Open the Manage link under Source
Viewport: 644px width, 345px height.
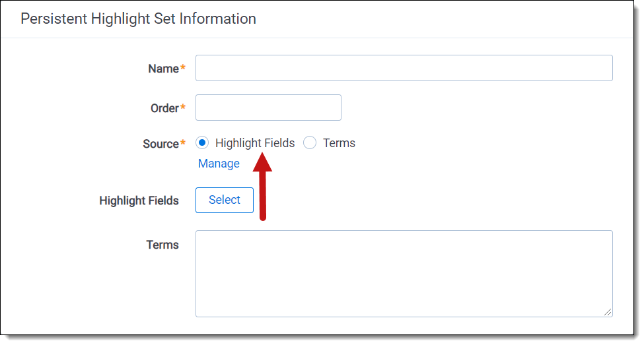(219, 164)
